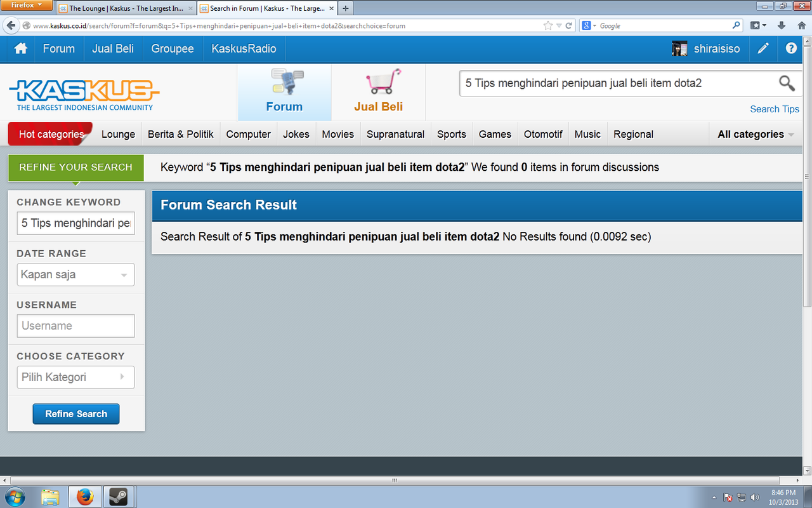Image resolution: width=812 pixels, height=508 pixels.
Task: Open Groupee in the top navigation
Action: pyautogui.click(x=173, y=49)
